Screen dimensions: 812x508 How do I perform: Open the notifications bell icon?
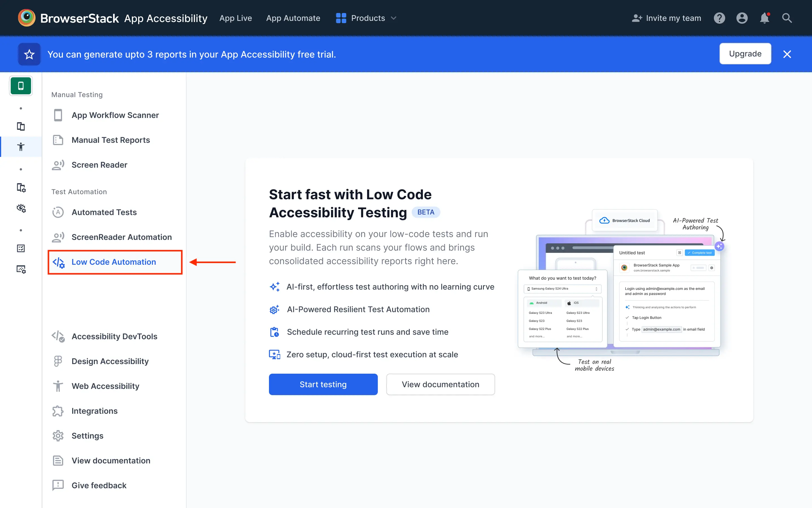[764, 18]
